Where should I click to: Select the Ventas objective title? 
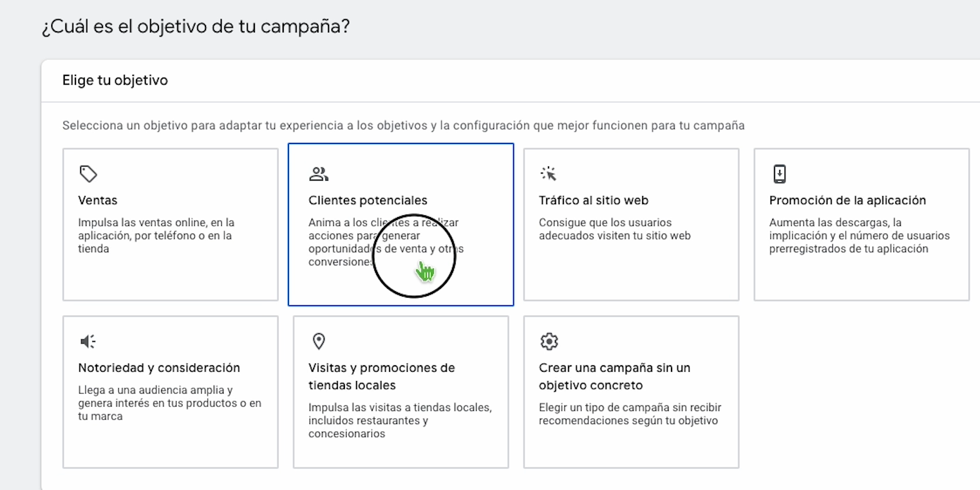pos(98,201)
